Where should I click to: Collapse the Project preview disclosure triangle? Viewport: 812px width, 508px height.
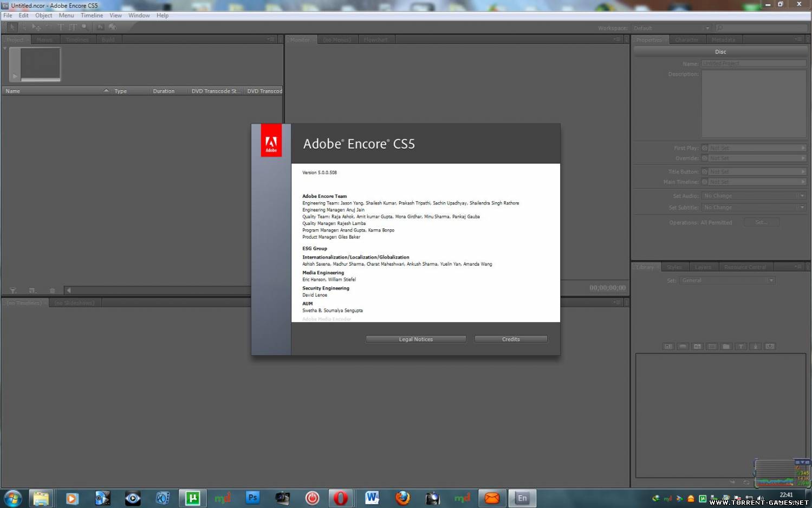(5, 49)
